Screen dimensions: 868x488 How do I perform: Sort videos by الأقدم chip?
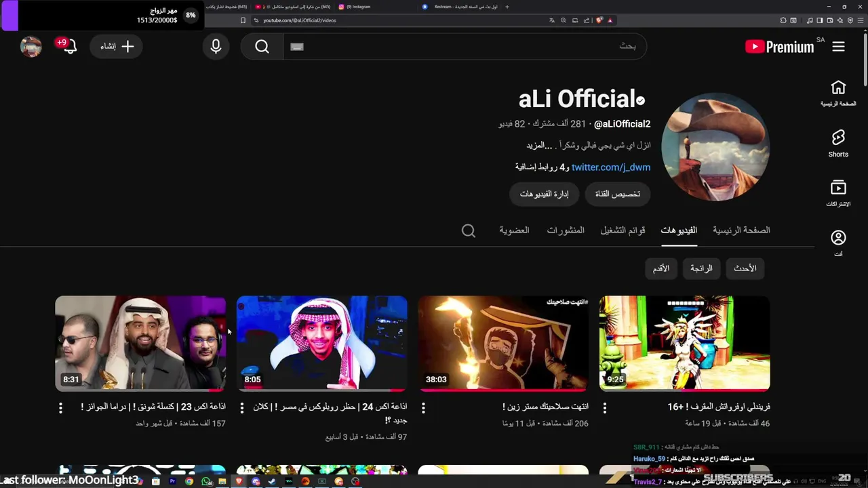661,268
